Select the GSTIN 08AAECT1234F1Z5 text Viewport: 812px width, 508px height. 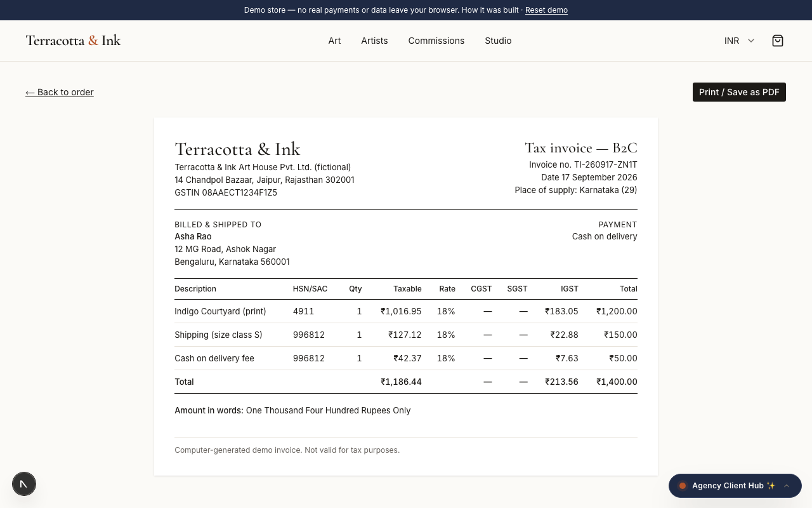[x=226, y=192]
